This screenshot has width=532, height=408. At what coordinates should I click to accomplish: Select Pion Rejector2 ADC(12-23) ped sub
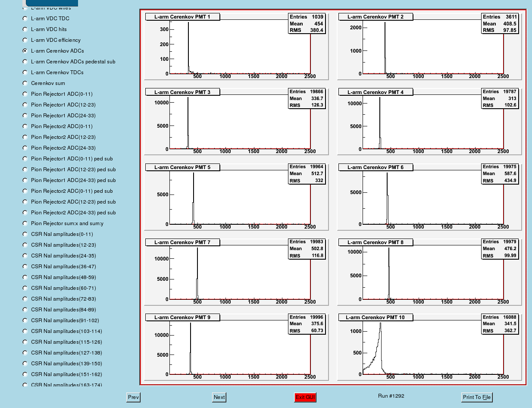[25, 202]
